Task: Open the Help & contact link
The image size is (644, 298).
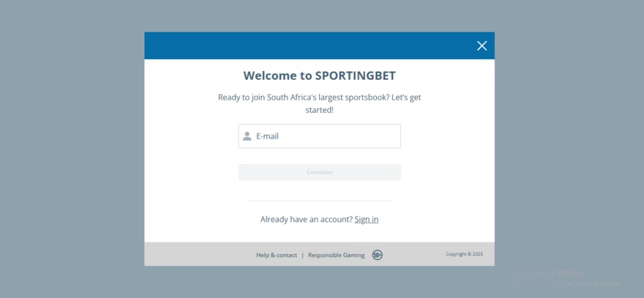Action: (277, 256)
